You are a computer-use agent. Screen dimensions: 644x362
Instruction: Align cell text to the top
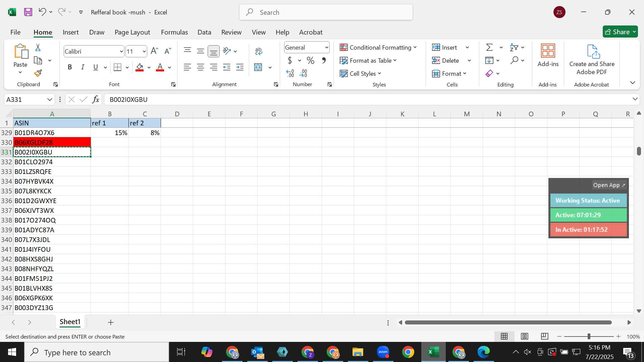[x=187, y=51]
